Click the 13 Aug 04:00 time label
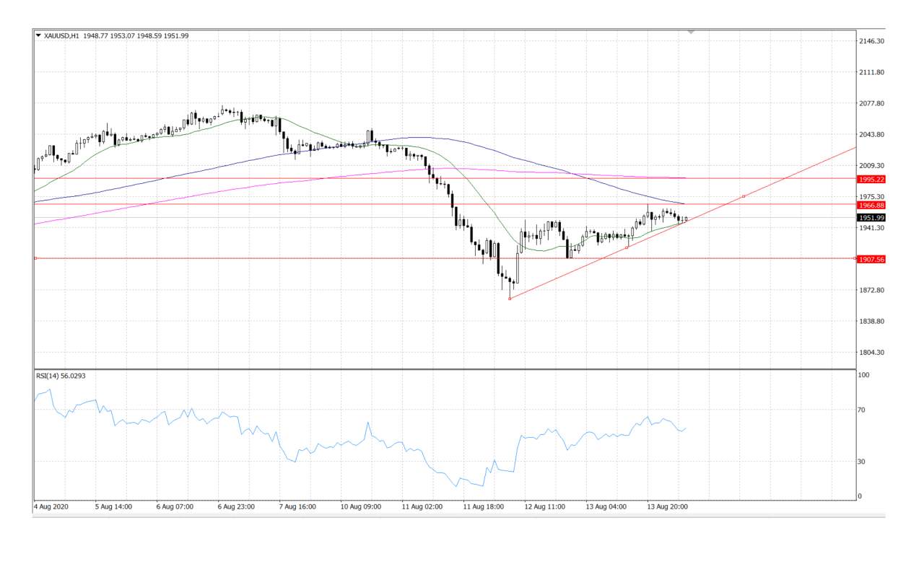 [x=606, y=506]
